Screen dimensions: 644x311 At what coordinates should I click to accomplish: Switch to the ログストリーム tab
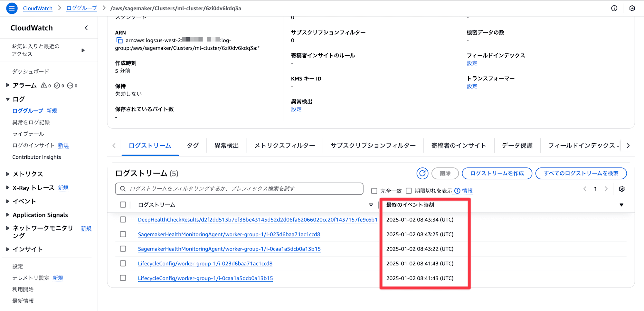150,146
